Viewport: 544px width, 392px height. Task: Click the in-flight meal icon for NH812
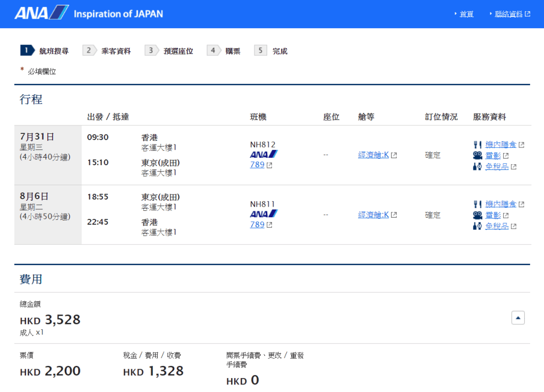(x=478, y=144)
